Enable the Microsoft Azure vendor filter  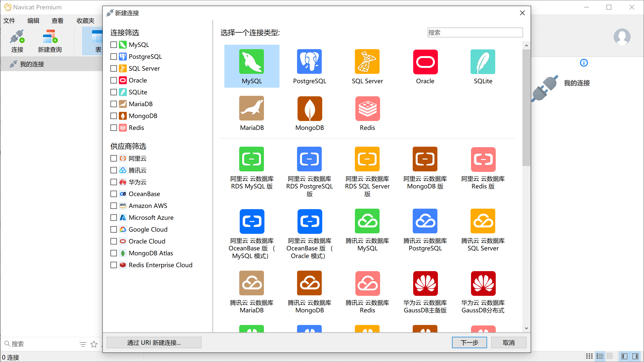[113, 217]
